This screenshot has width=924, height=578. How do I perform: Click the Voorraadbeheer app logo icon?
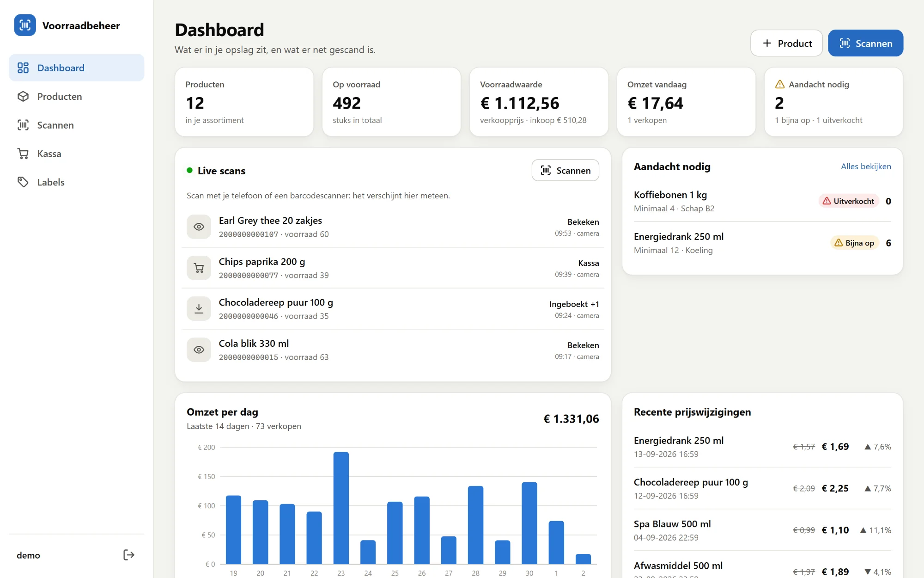tap(25, 25)
